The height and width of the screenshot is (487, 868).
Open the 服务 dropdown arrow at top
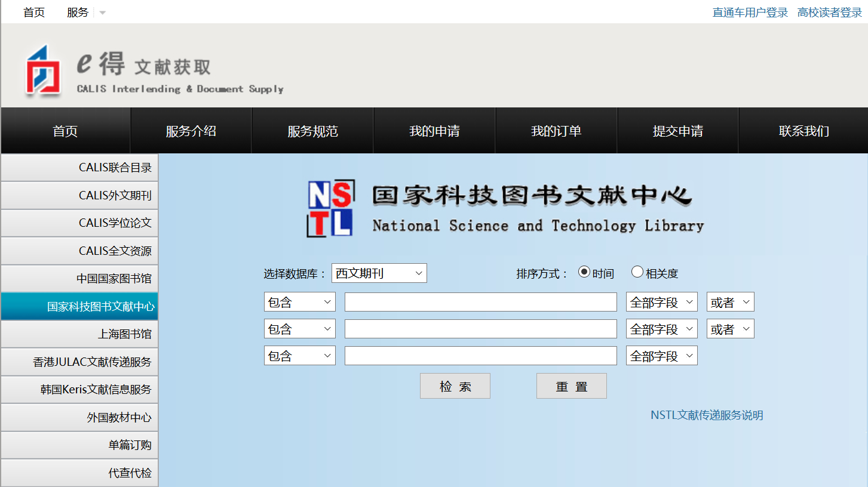pyautogui.click(x=102, y=13)
